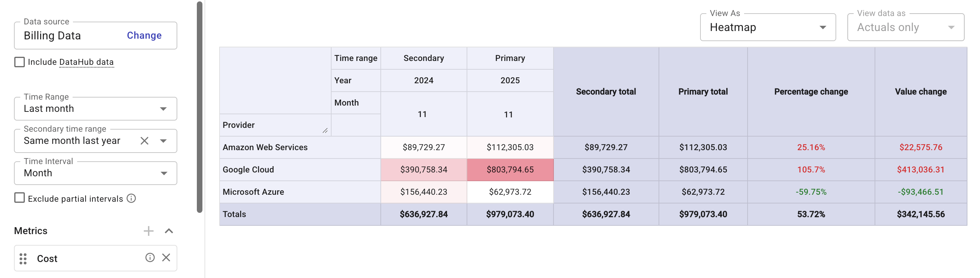
Task: Select the Percentage change column header
Action: (x=811, y=92)
